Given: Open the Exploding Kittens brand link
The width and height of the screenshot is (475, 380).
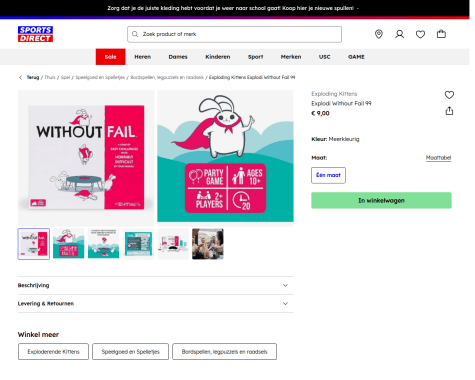Looking at the screenshot, I should coord(334,94).
